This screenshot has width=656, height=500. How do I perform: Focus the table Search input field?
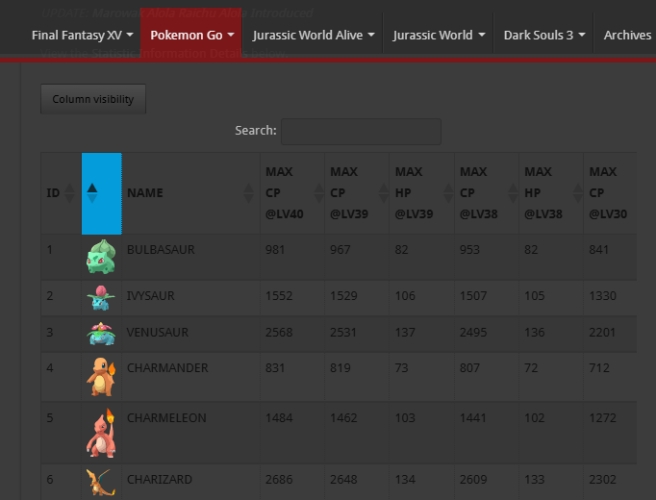coord(361,131)
